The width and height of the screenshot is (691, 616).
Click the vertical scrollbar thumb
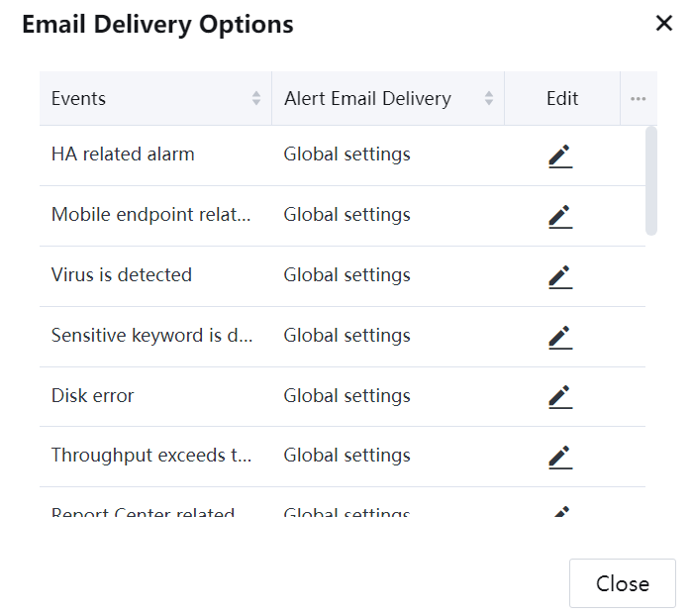pyautogui.click(x=650, y=180)
